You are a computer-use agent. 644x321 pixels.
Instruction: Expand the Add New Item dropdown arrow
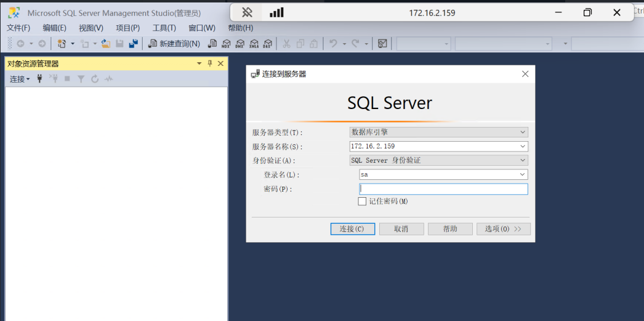[95, 44]
